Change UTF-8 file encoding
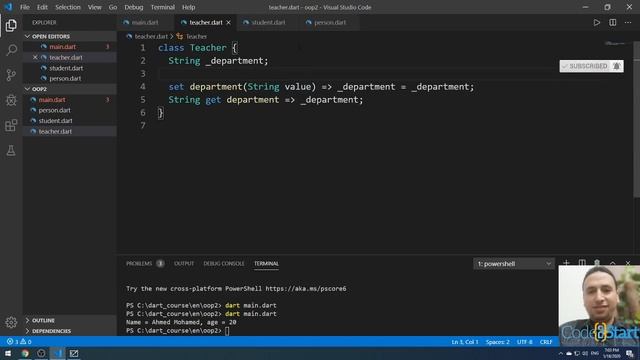The image size is (640, 360). pos(524,342)
